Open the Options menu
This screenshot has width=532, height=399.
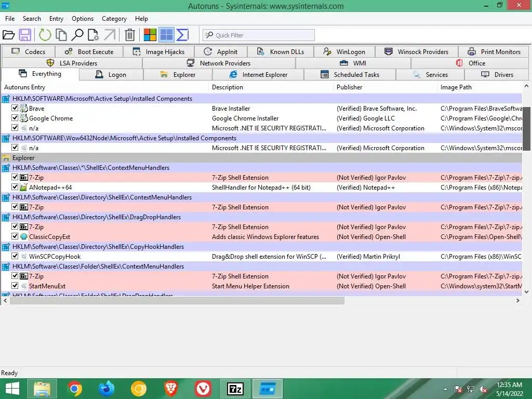(83, 19)
